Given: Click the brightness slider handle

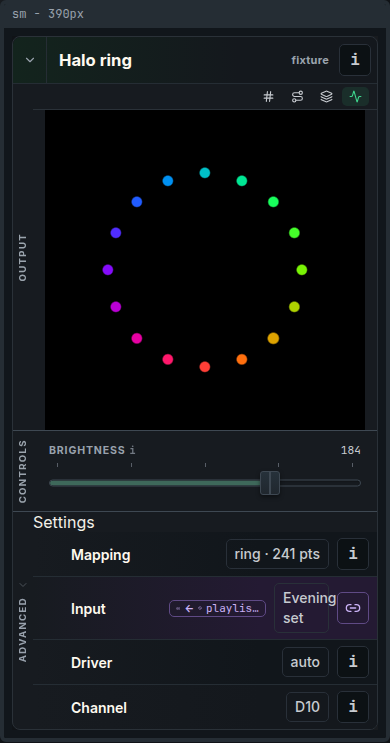Looking at the screenshot, I should pyautogui.click(x=270, y=483).
